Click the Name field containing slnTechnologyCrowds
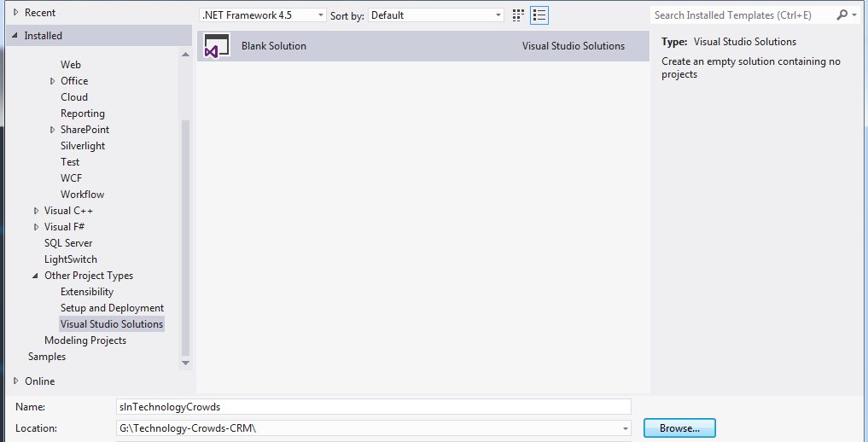 374,407
